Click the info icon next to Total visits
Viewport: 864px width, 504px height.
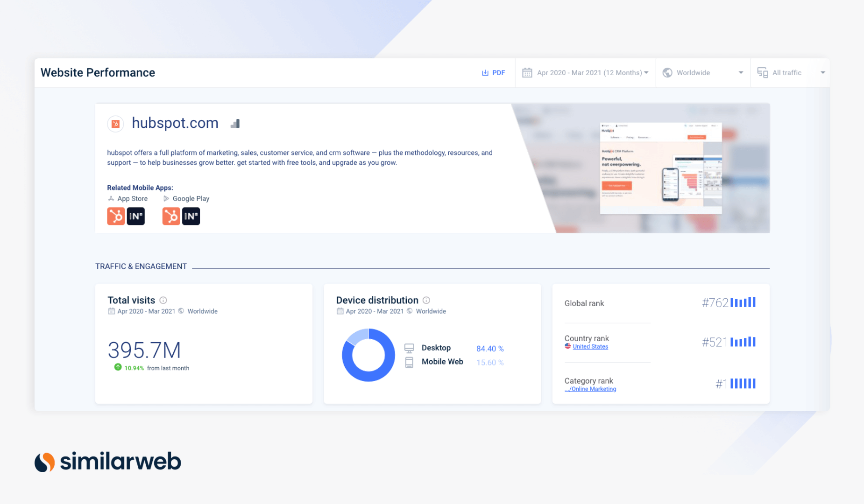(x=163, y=301)
